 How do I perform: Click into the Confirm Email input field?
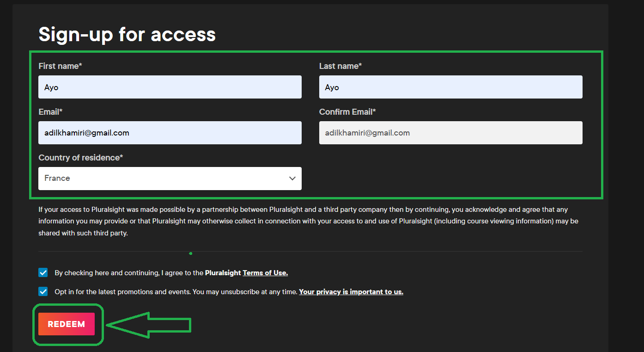coord(451,133)
